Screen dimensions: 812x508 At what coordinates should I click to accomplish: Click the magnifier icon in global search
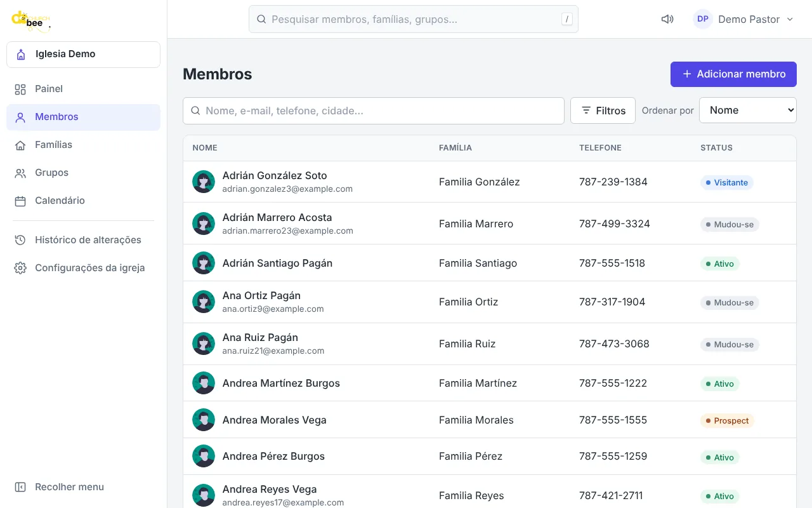click(261, 19)
